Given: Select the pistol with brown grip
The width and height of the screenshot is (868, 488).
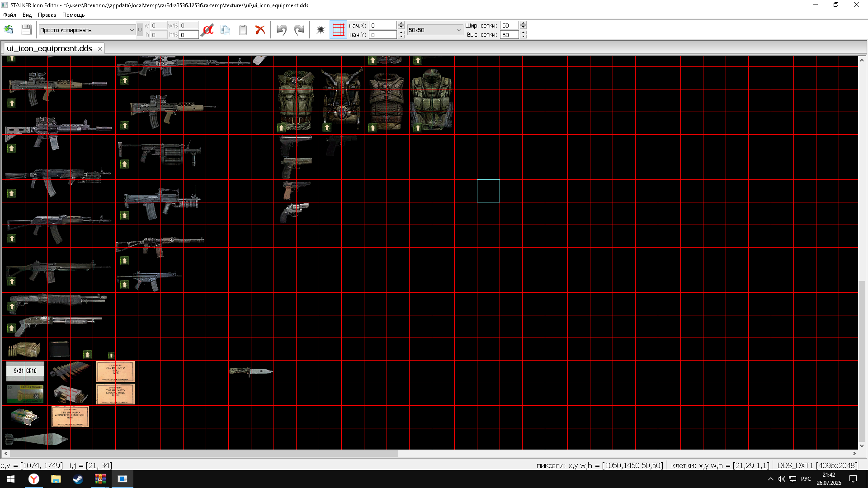Looking at the screenshot, I should [x=296, y=190].
